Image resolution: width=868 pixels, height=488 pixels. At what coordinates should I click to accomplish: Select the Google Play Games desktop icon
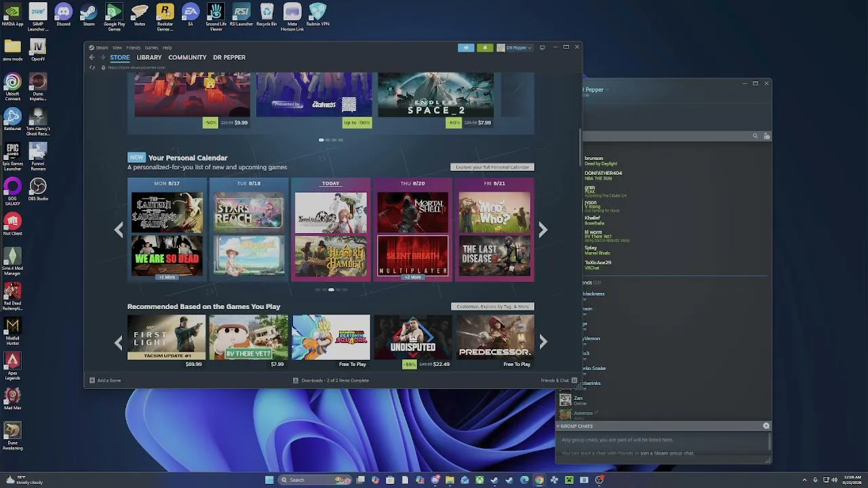(x=114, y=17)
